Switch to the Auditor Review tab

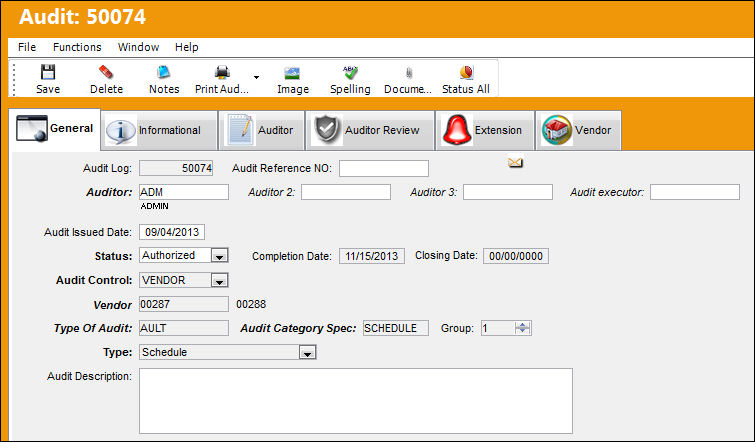coord(370,130)
